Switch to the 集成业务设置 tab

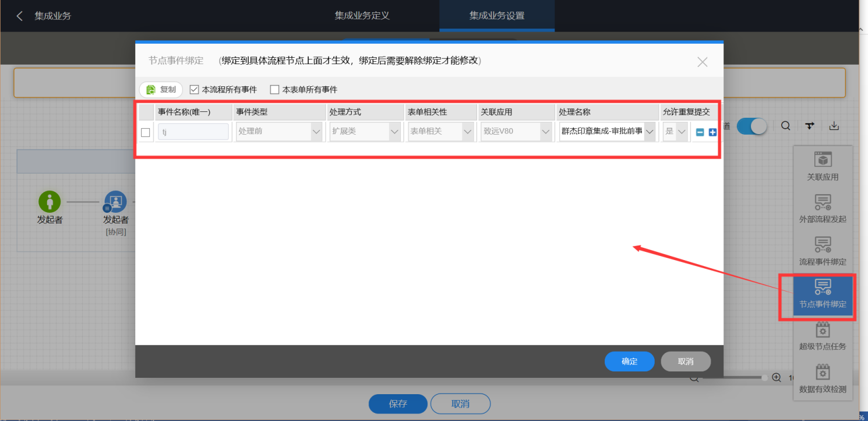coord(497,16)
